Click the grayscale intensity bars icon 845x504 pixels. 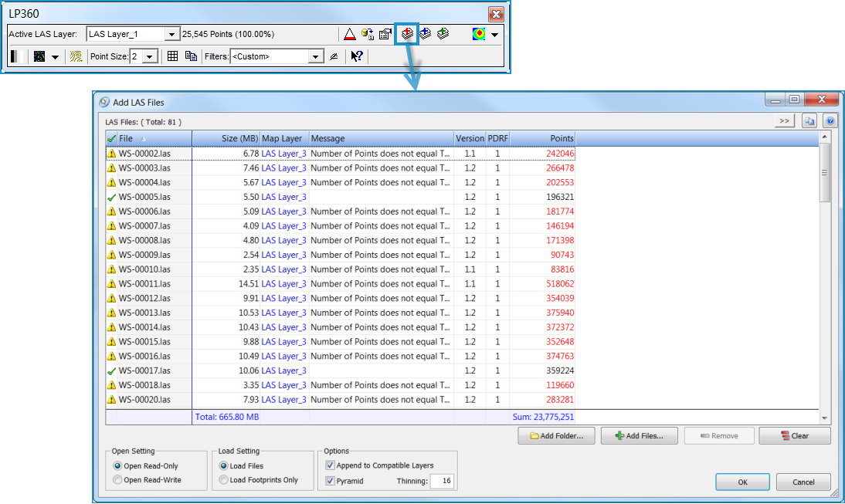(x=15, y=56)
